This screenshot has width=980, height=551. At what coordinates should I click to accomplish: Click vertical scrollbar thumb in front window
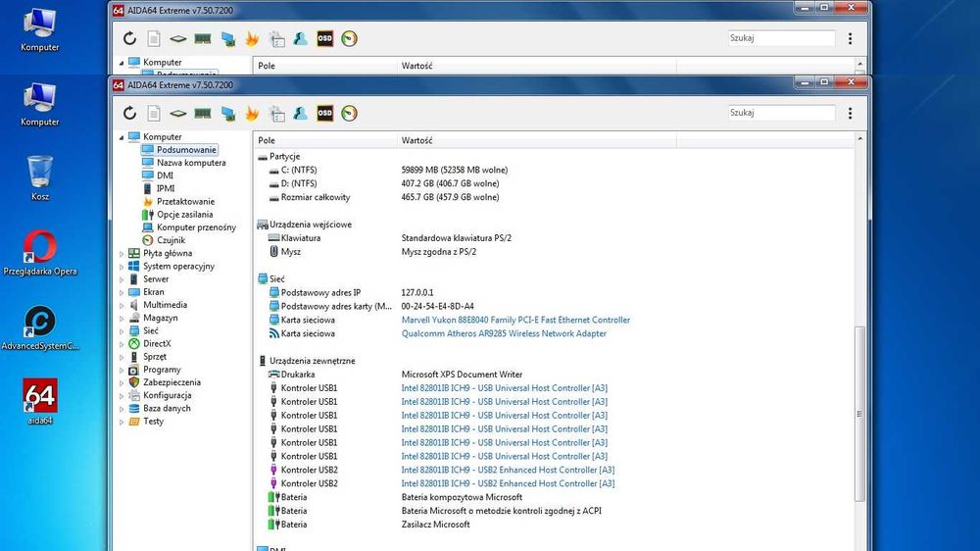tap(859, 414)
